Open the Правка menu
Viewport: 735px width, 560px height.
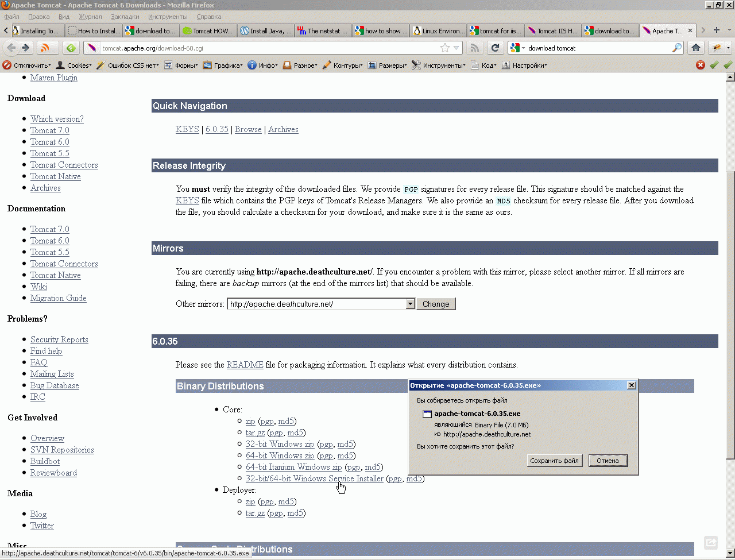38,17
